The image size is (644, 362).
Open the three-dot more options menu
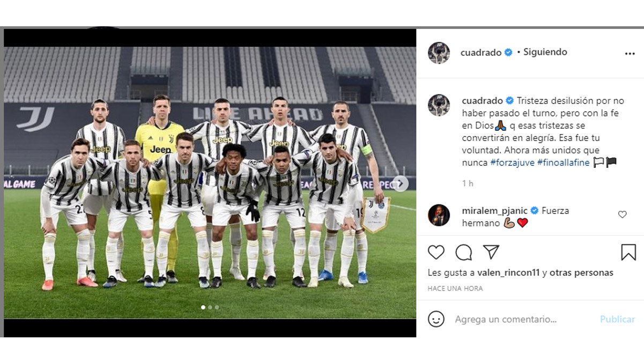coord(630,54)
